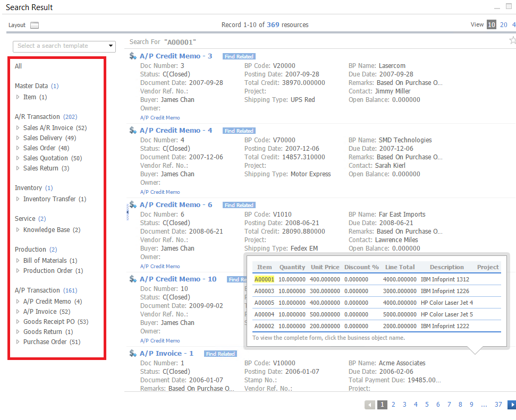Open A/P Invoice - 1 record
The width and height of the screenshot is (516, 420).
pyautogui.click(x=167, y=353)
